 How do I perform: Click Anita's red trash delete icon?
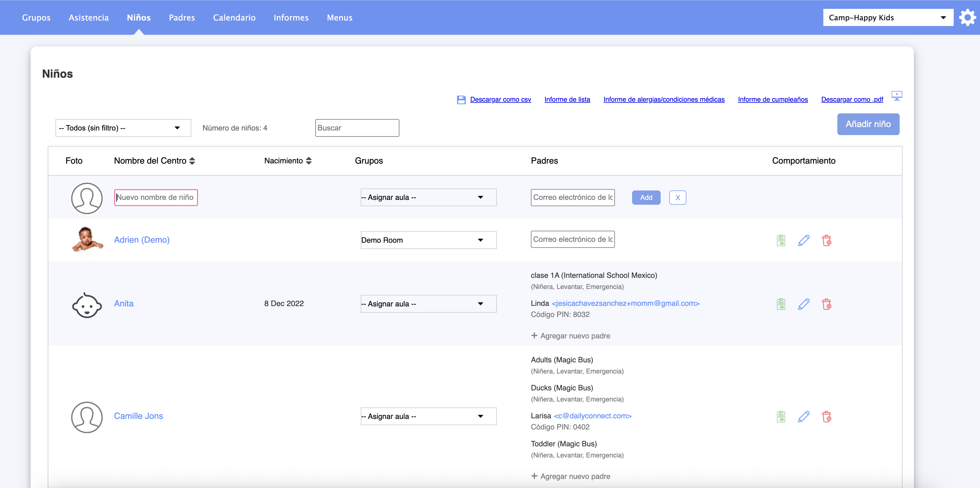tap(826, 304)
